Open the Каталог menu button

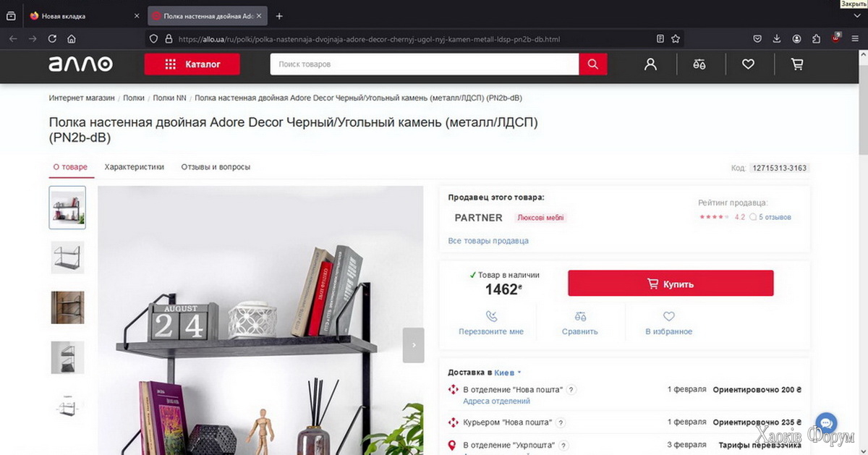192,64
